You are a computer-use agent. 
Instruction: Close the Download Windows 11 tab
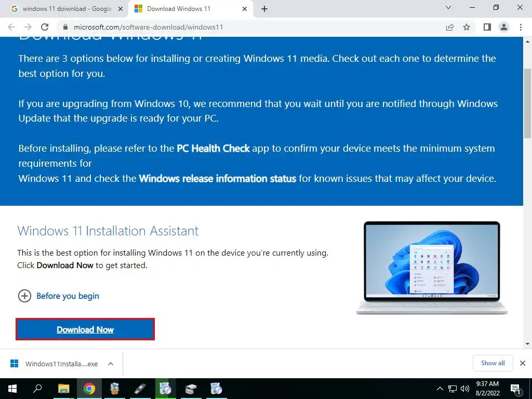245,9
